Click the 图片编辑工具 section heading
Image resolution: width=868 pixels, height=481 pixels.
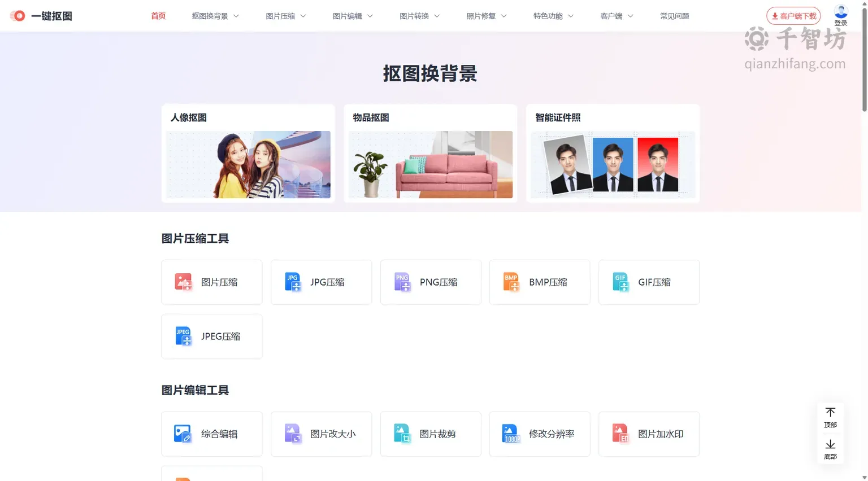click(195, 390)
